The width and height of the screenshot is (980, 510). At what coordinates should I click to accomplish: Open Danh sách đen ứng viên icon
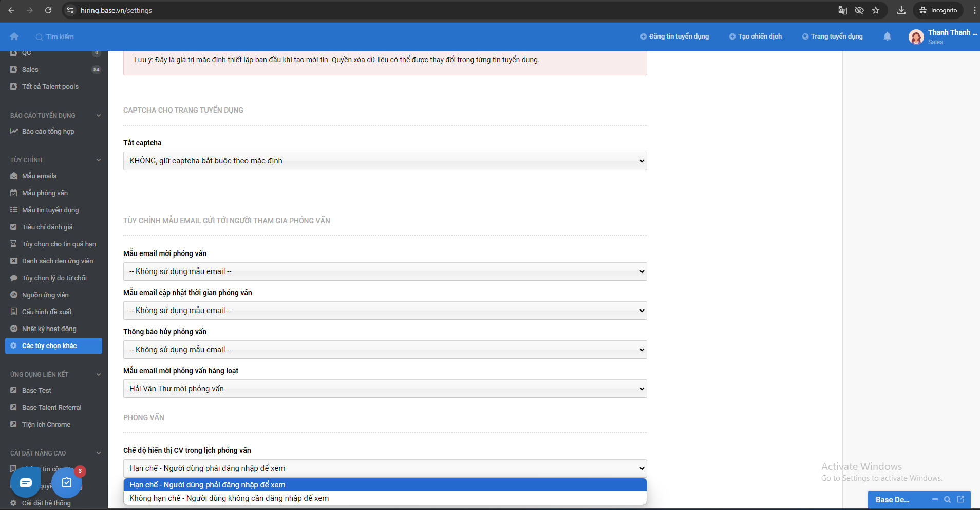pyautogui.click(x=14, y=261)
